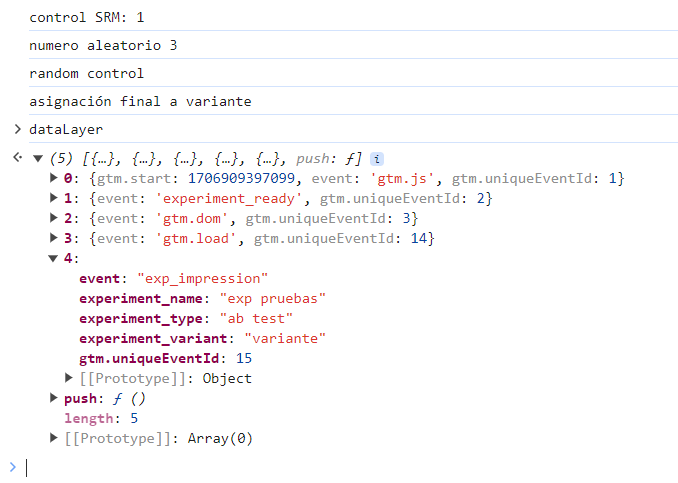Click the "variante" string value

(285, 338)
